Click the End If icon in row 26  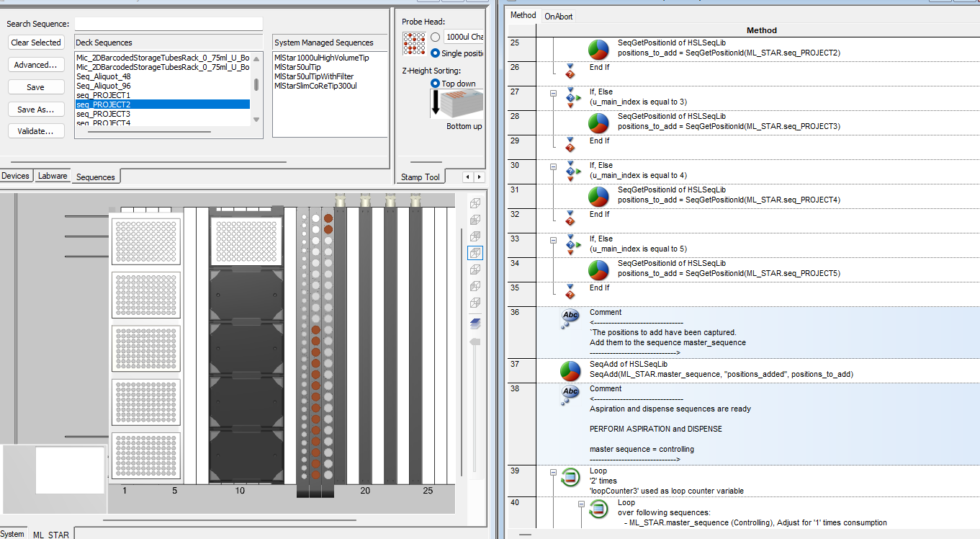(570, 70)
